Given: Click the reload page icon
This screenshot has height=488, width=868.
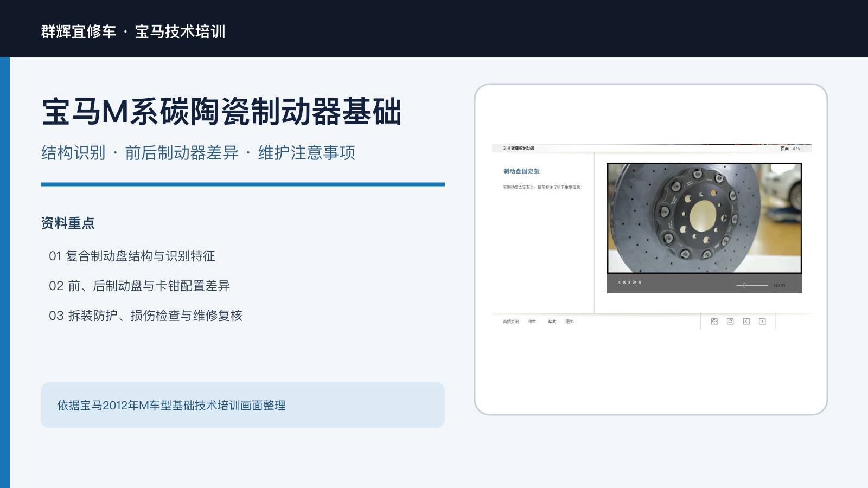Looking at the screenshot, I should tap(730, 322).
